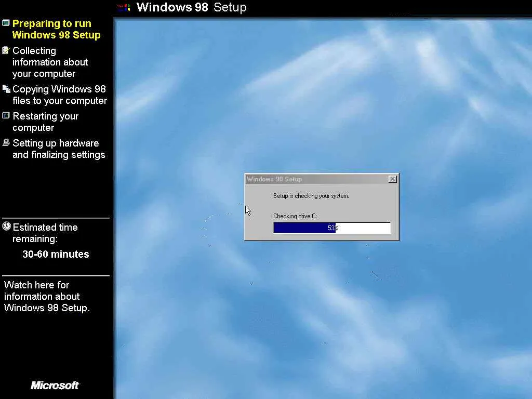532x399 pixels.
Task: Click the notepad icon beside Collecting information
Action: (6, 50)
